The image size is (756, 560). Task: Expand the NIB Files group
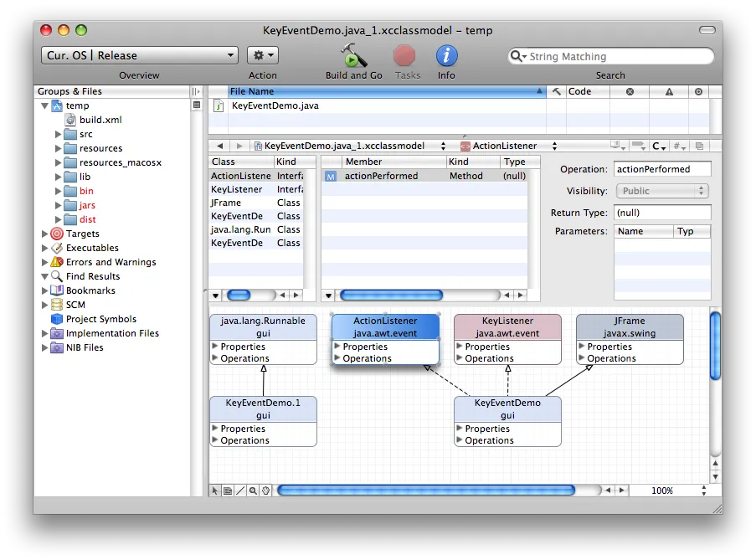tap(44, 347)
